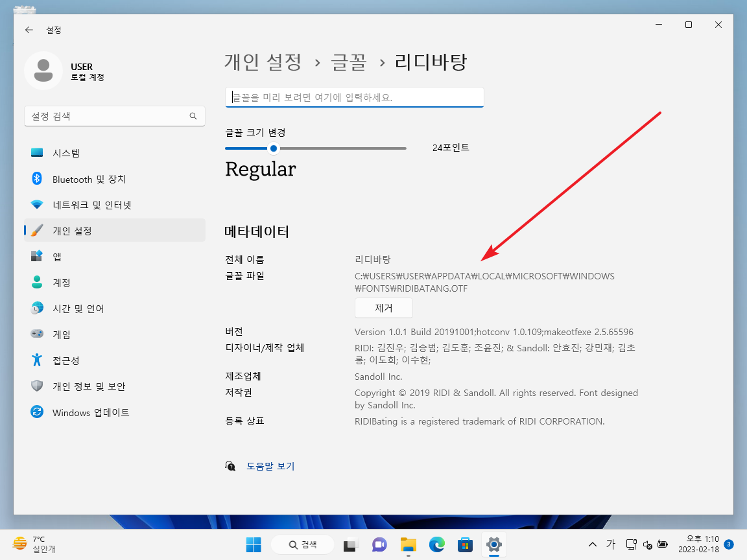Open the USER local account profile picture
The height and width of the screenshot is (560, 747).
click(x=43, y=71)
